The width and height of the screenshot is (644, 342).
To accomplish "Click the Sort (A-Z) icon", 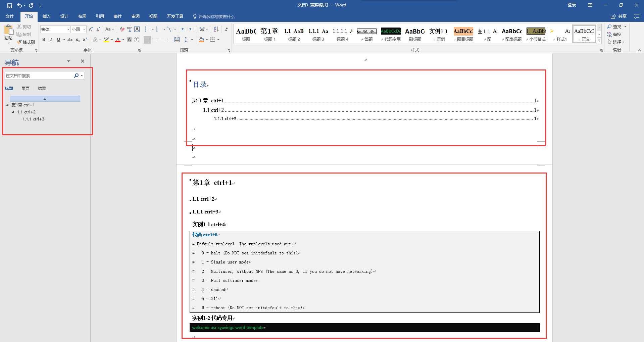I will (216, 29).
